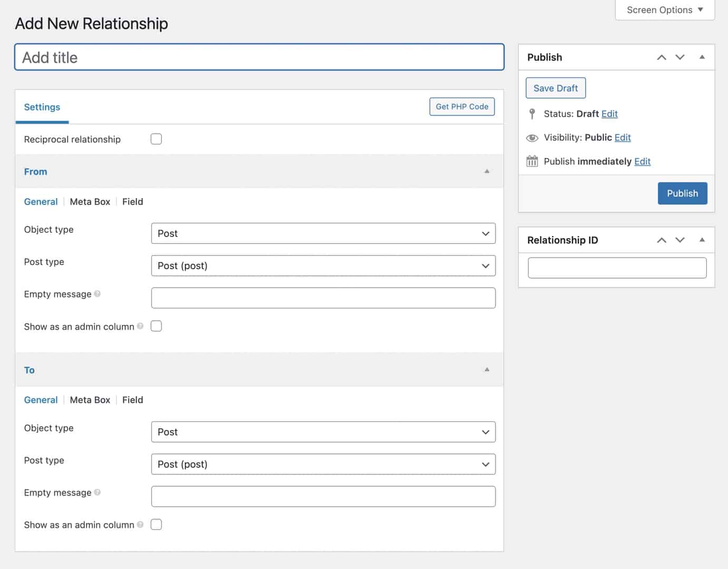
Task: Focus the Relationship ID input field
Action: click(617, 268)
